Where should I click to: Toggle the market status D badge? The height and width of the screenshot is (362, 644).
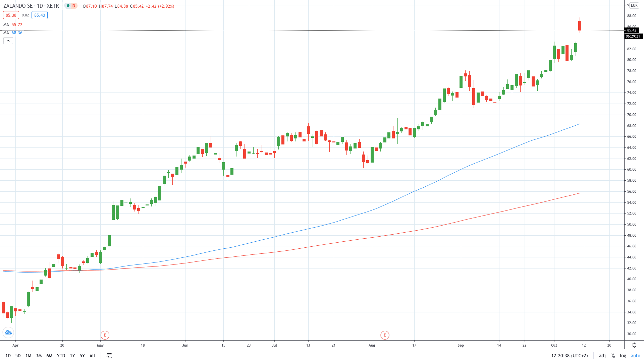coord(71,6)
